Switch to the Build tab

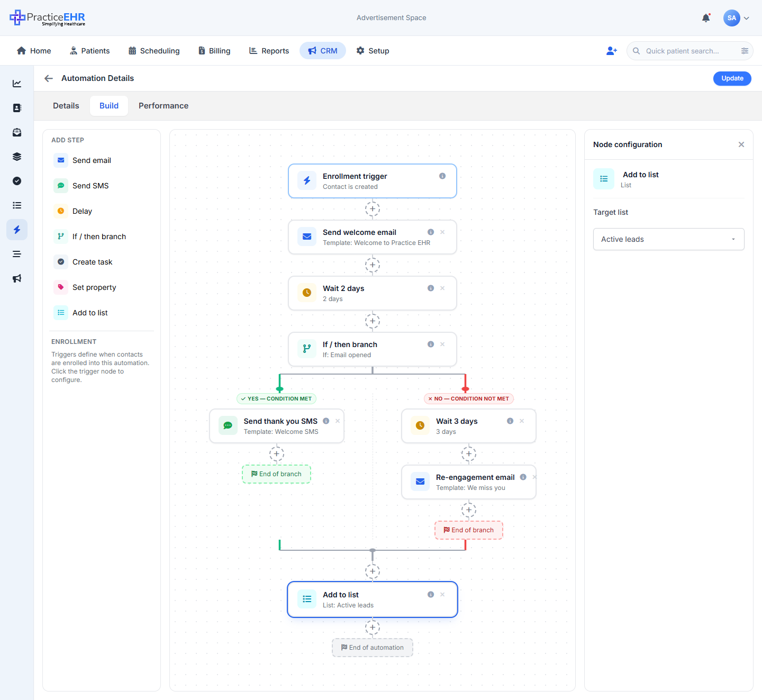pyautogui.click(x=109, y=106)
